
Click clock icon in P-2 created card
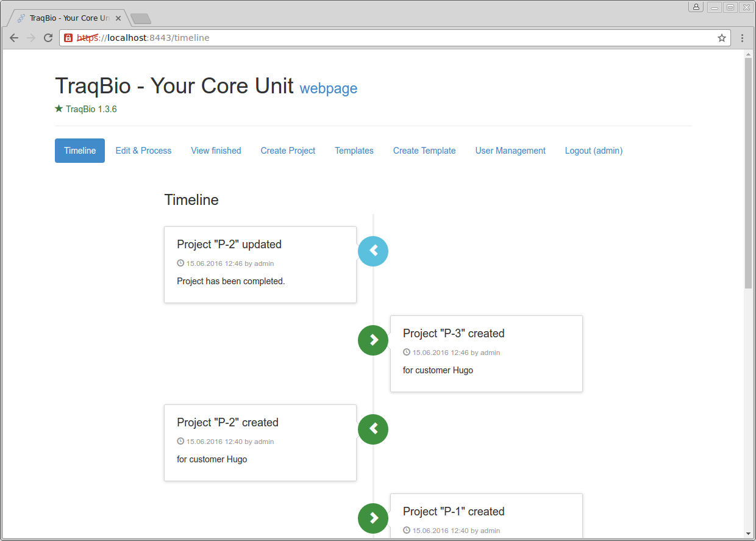(180, 442)
